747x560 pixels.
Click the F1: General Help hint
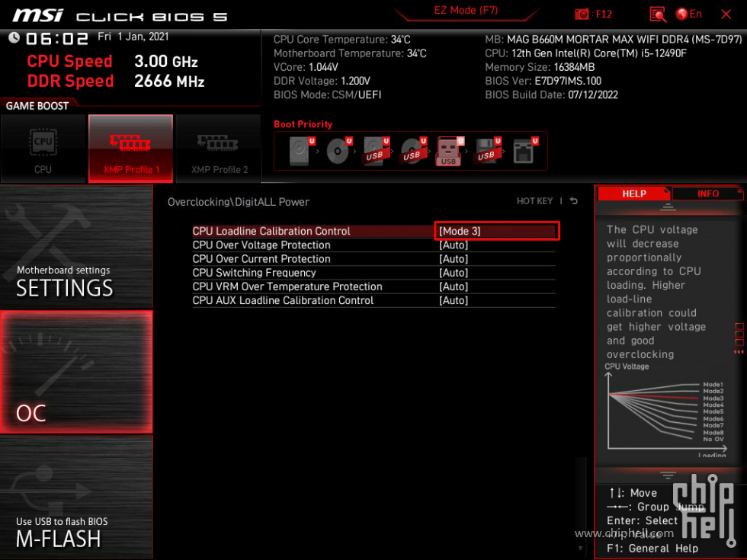pyautogui.click(x=652, y=549)
